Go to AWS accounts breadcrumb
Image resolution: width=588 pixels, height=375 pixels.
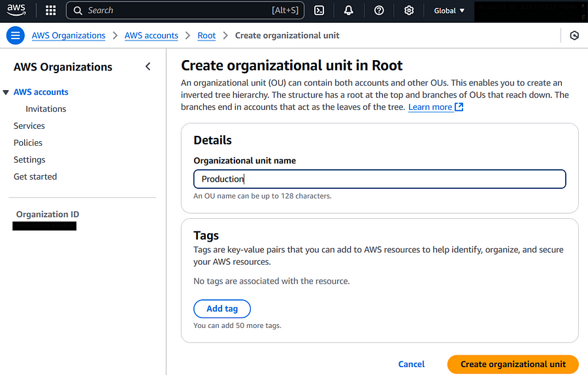(152, 36)
